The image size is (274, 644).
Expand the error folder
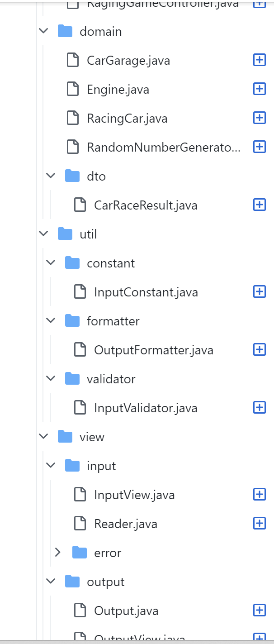(x=58, y=553)
